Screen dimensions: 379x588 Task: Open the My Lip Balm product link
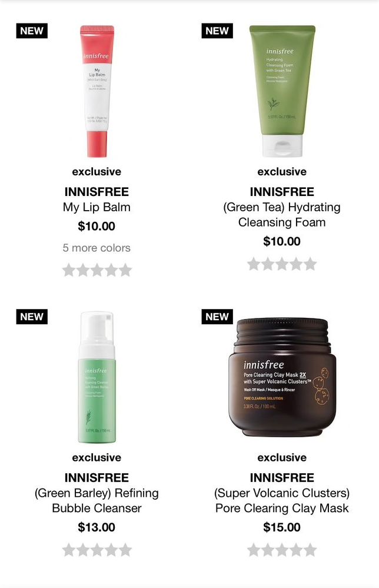pyautogui.click(x=97, y=207)
